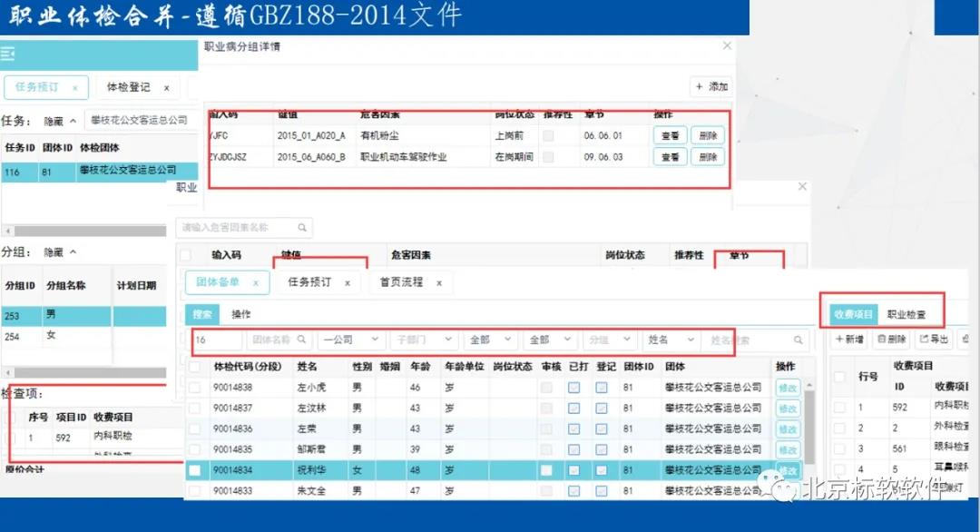Toggle 推荐性 checkbox in 有机粉尘 row
The height and width of the screenshot is (532, 980).
tap(548, 135)
